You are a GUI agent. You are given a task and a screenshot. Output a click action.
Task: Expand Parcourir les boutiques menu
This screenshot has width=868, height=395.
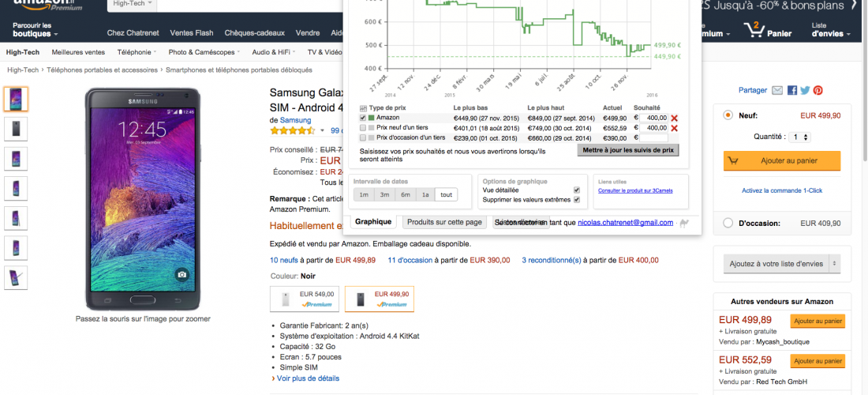36,30
